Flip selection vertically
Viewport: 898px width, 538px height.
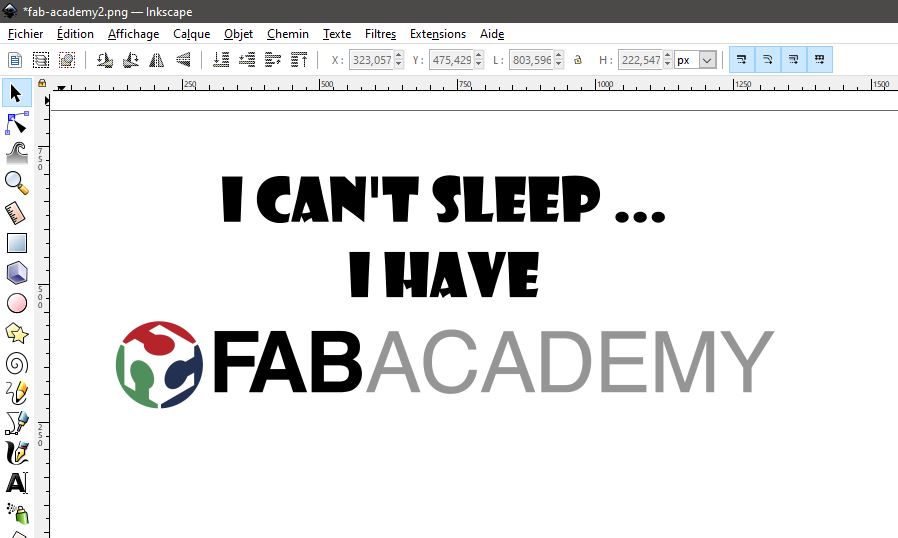pyautogui.click(x=183, y=60)
